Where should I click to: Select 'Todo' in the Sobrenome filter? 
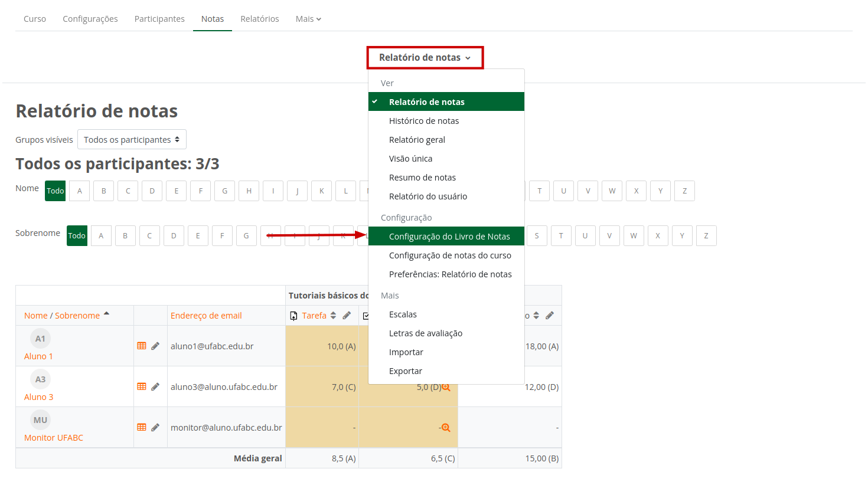tap(77, 235)
